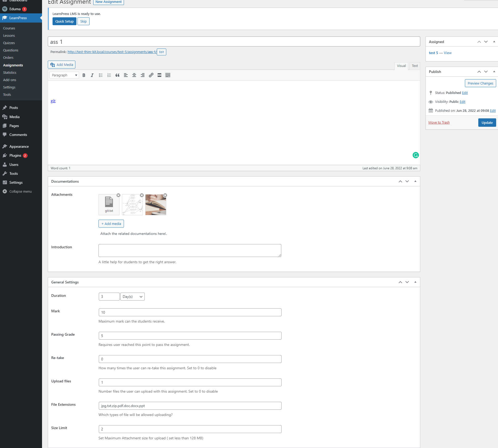Apply italic formatting in the editor
This screenshot has width=498, height=448.
92,75
